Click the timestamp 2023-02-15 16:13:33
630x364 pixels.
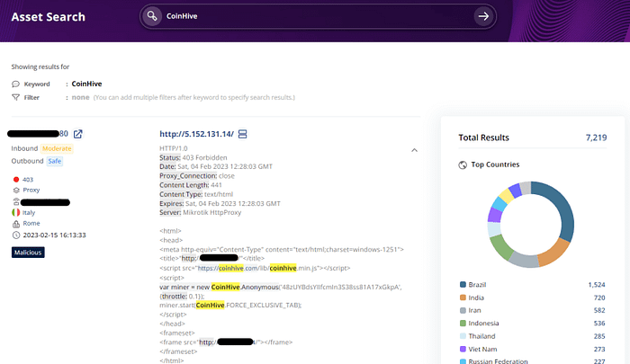54,235
